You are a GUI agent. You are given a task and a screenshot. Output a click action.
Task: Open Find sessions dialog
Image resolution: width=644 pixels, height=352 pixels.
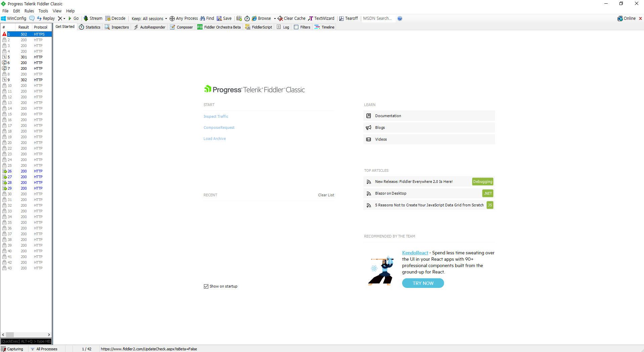[207, 18]
